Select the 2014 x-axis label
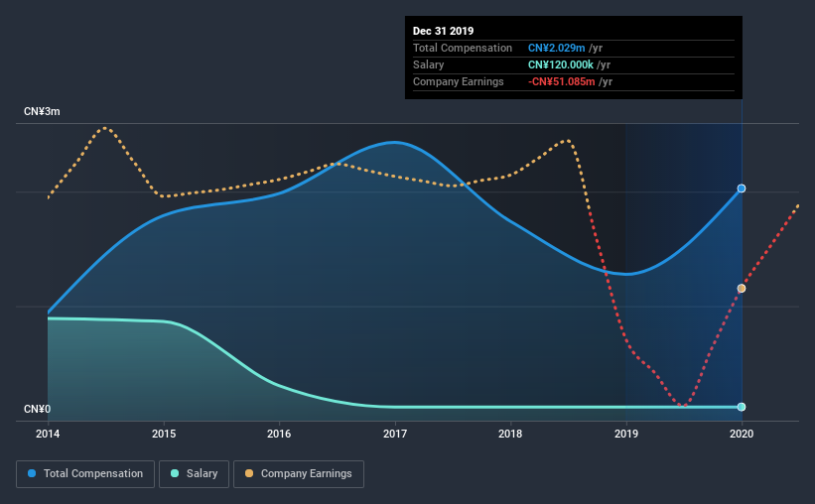 coord(48,434)
